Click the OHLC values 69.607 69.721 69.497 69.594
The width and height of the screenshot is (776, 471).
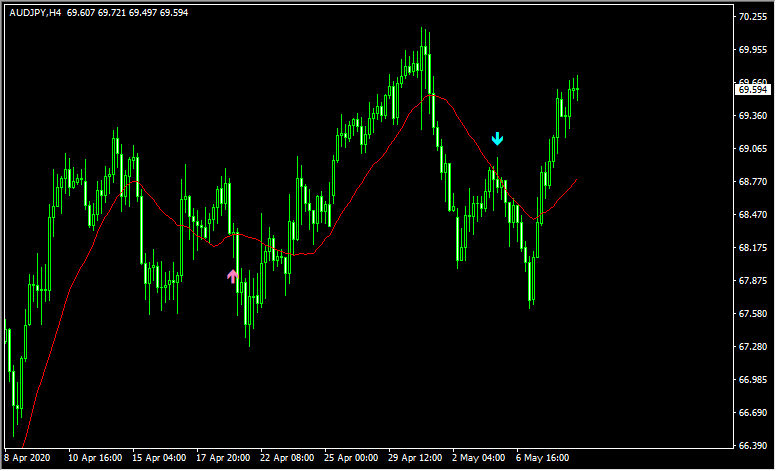pyautogui.click(x=128, y=13)
